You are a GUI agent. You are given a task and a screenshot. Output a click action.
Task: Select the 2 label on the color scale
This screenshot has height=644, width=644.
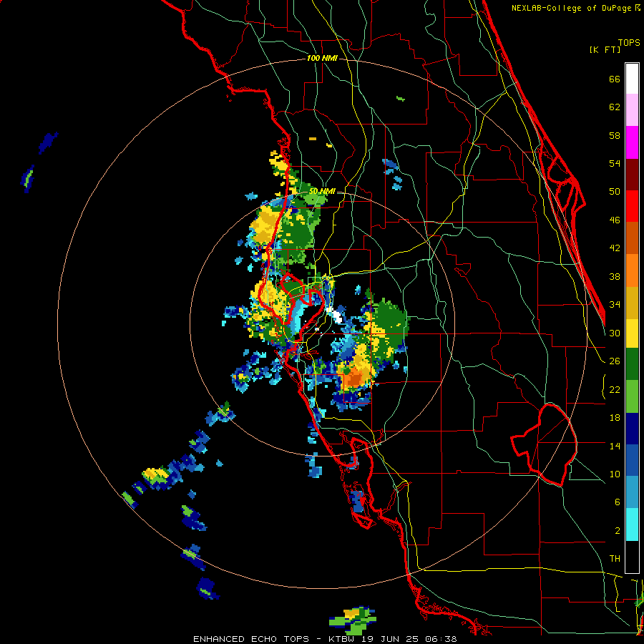617,531
